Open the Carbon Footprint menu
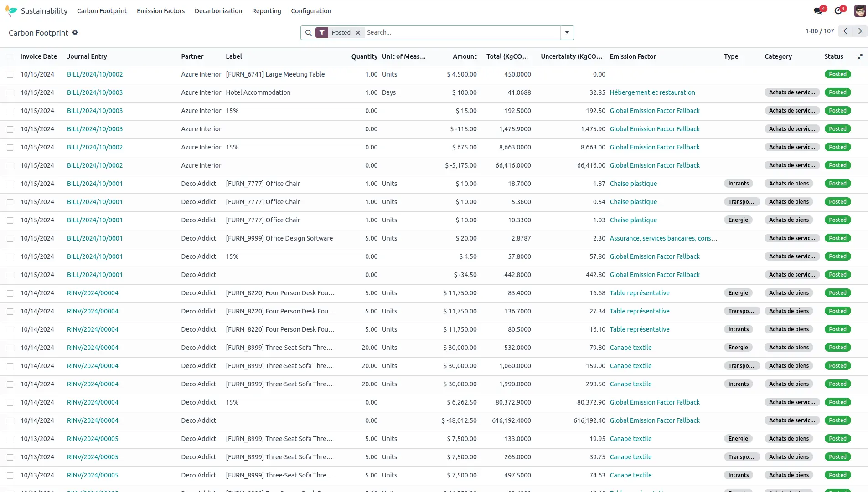Viewport: 868px width, 492px height. tap(102, 11)
